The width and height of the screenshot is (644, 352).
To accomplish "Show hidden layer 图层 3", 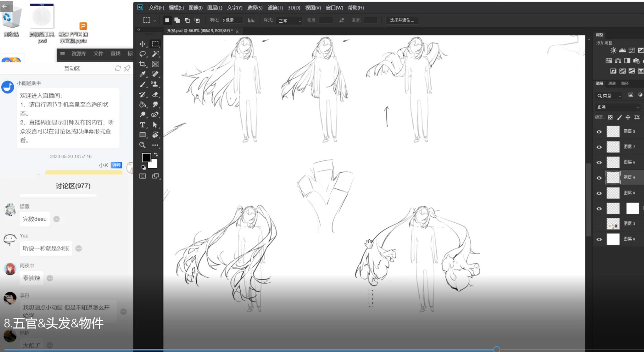I will [x=599, y=224].
